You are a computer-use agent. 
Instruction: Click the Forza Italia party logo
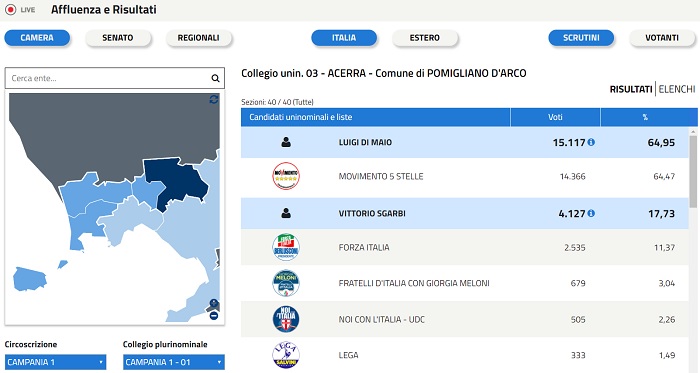[286, 247]
